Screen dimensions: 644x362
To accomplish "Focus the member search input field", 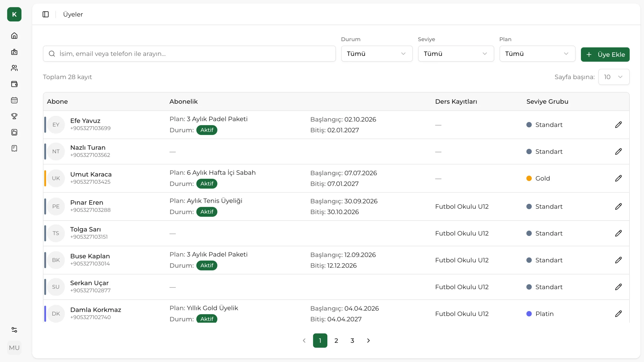I will pyautogui.click(x=189, y=54).
